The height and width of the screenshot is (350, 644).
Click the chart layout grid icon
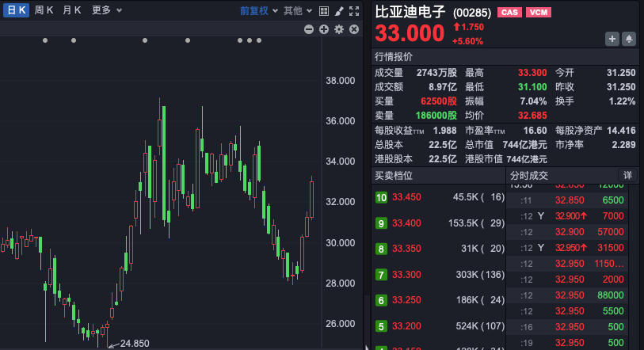[x=325, y=11]
